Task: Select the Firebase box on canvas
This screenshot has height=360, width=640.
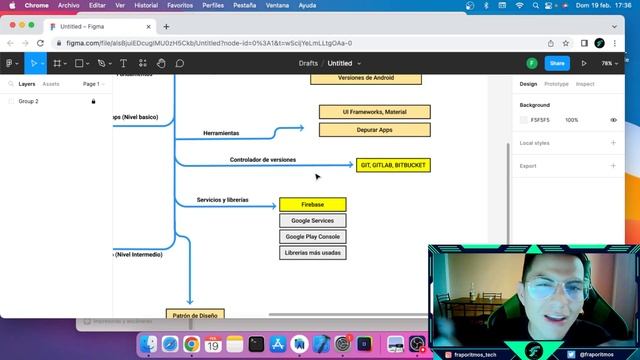Action: 313,204
